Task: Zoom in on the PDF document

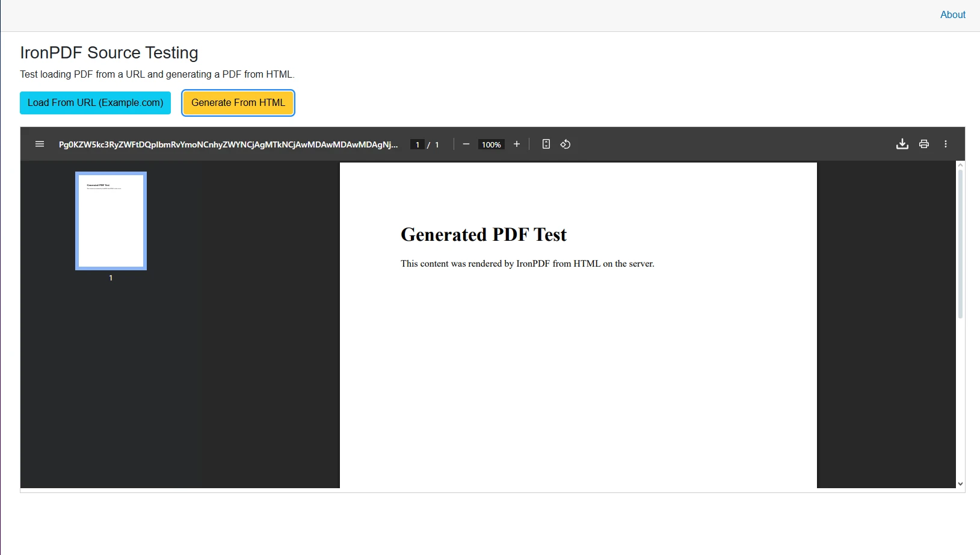Action: click(x=516, y=144)
